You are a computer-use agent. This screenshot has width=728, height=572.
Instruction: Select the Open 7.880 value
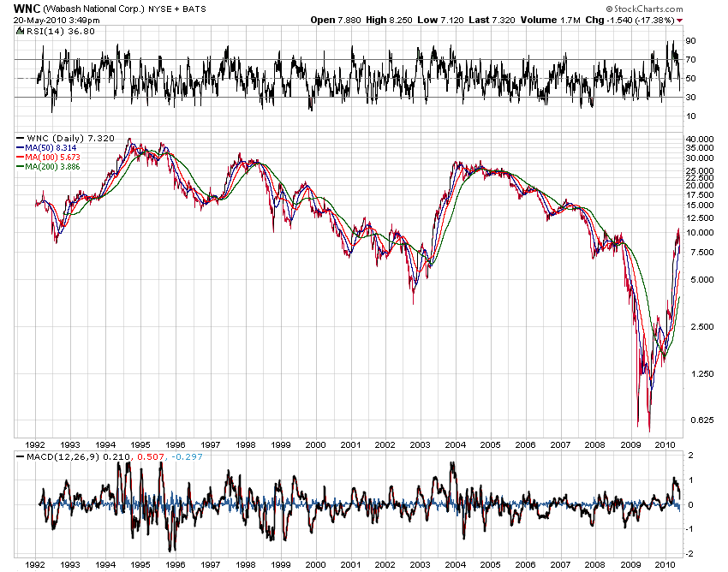click(x=336, y=20)
